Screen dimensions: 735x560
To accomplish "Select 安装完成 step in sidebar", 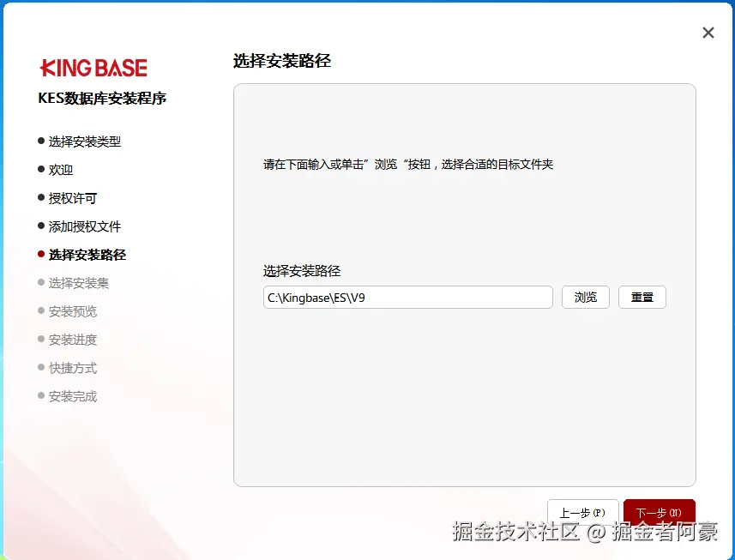I will pos(67,396).
